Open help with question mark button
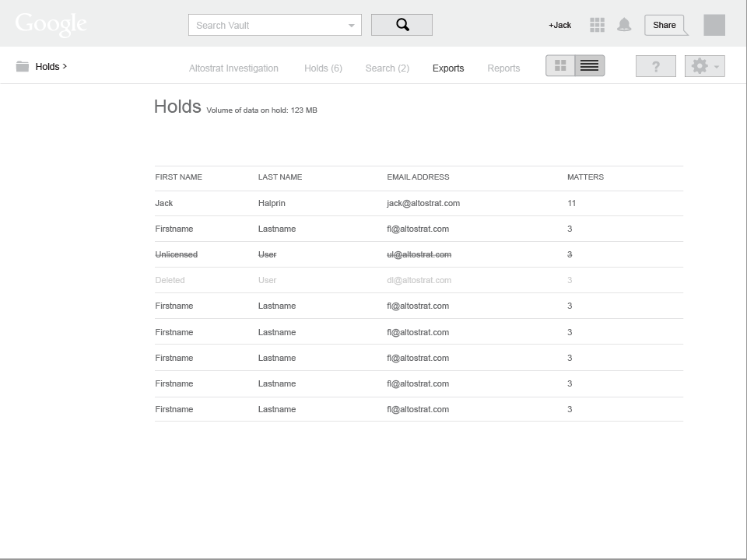747x560 pixels. tap(655, 66)
